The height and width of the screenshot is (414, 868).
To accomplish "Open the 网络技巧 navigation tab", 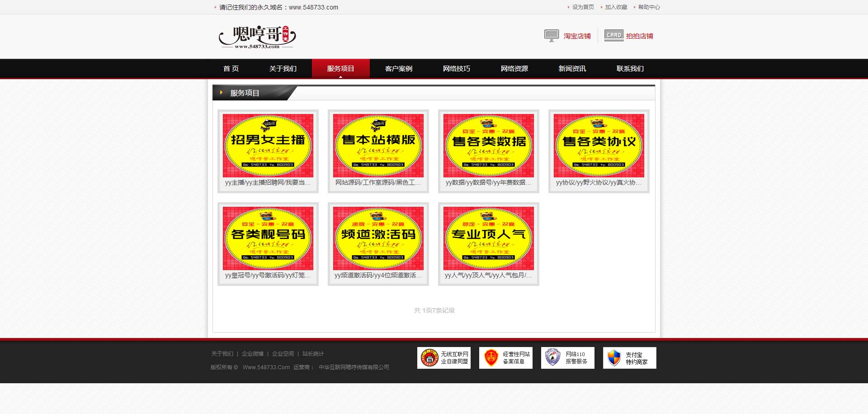I will tap(457, 69).
